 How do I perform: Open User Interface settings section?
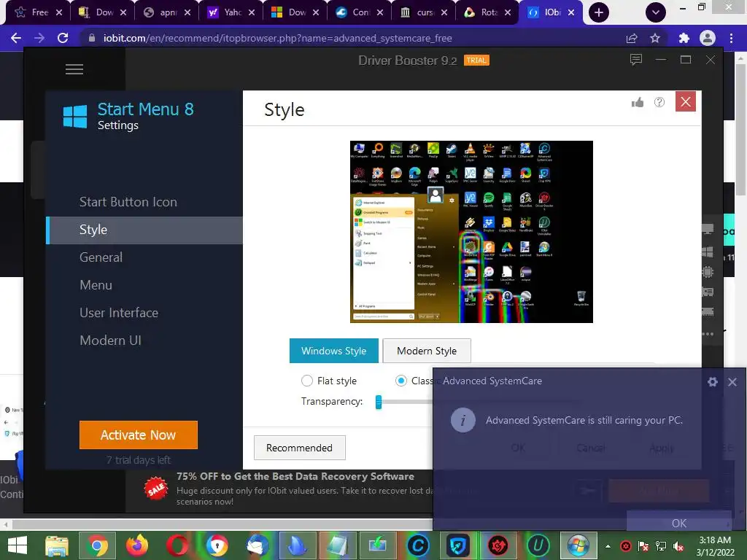[119, 313]
